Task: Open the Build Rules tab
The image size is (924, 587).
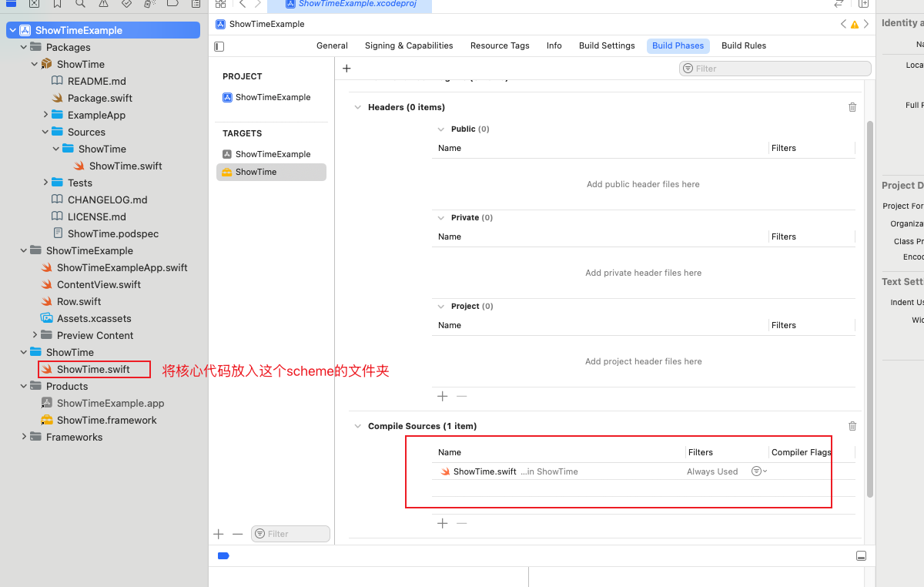Action: tap(744, 45)
